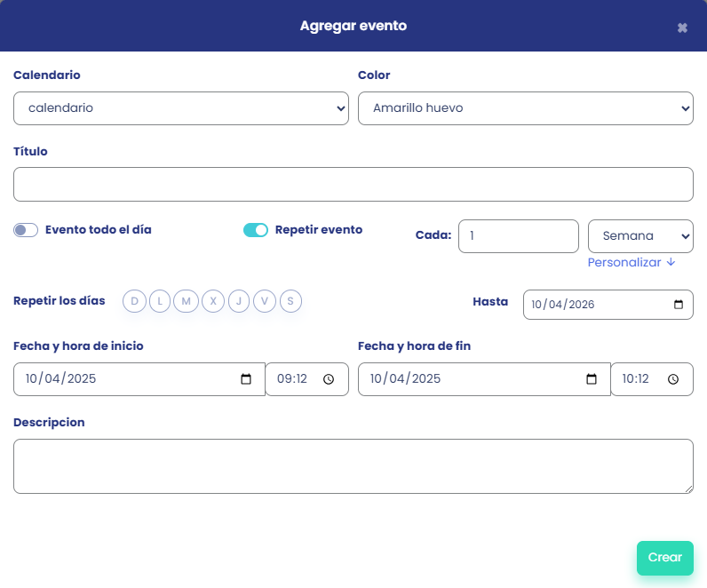Open the Semana frequency dropdown

(x=640, y=236)
